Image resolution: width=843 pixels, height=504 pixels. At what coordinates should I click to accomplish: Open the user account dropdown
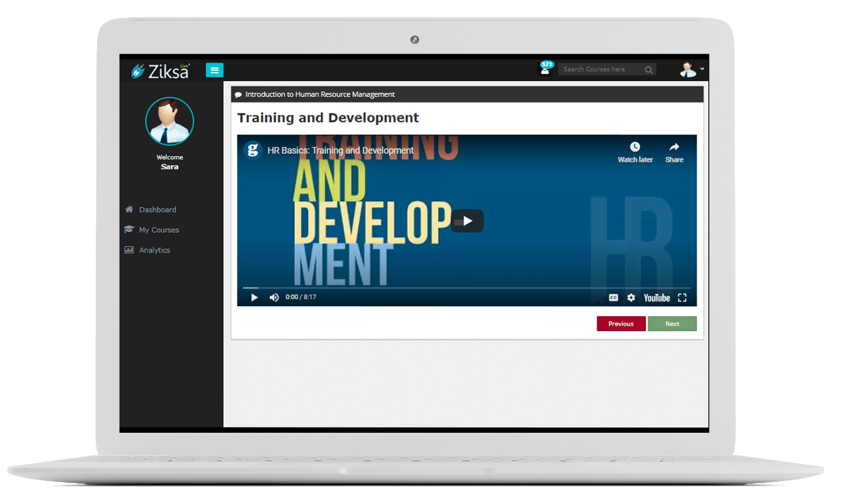[692, 69]
